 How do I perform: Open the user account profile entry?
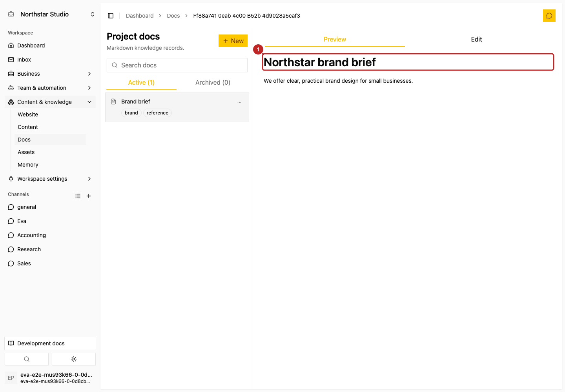coord(50,378)
